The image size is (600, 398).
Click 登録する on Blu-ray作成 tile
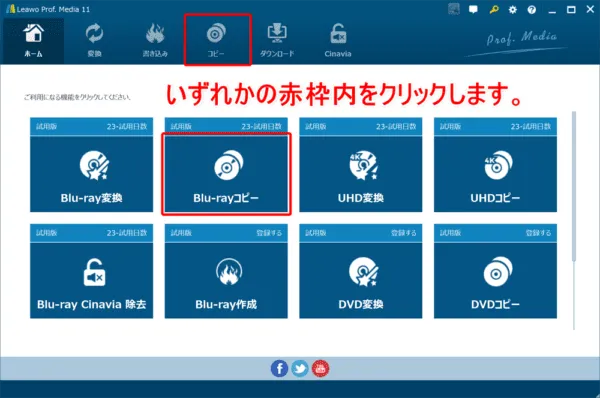(269, 233)
